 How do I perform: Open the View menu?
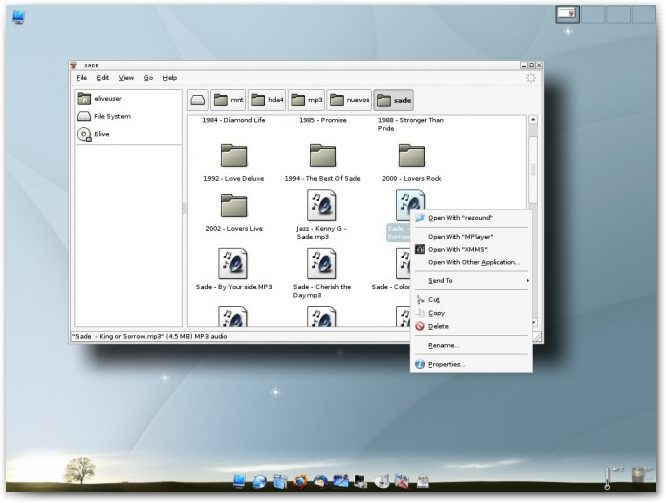126,77
